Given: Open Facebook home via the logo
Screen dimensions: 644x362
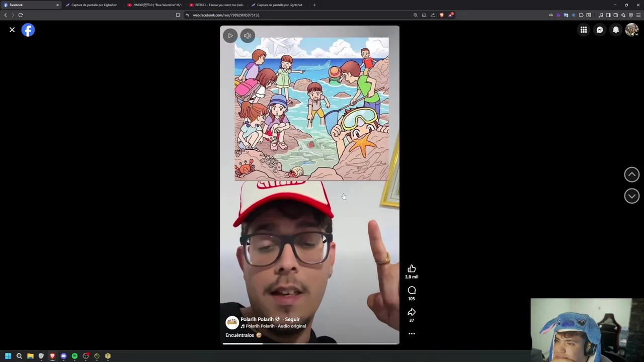Looking at the screenshot, I should tap(28, 30).
